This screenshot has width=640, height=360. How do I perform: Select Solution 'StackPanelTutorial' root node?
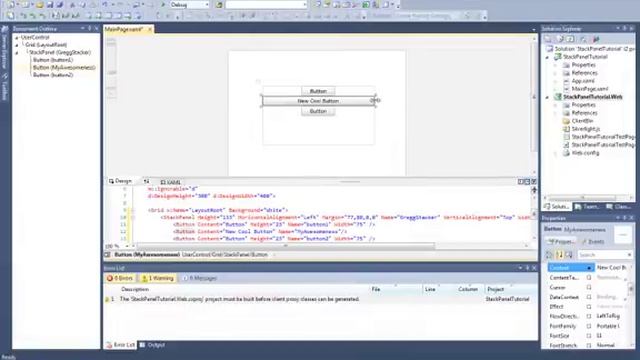tap(591, 49)
